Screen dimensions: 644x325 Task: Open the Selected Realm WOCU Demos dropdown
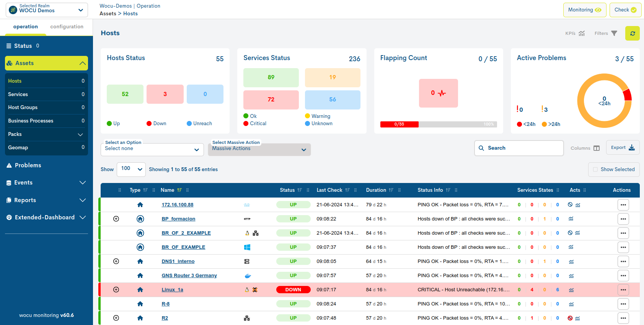(47, 10)
